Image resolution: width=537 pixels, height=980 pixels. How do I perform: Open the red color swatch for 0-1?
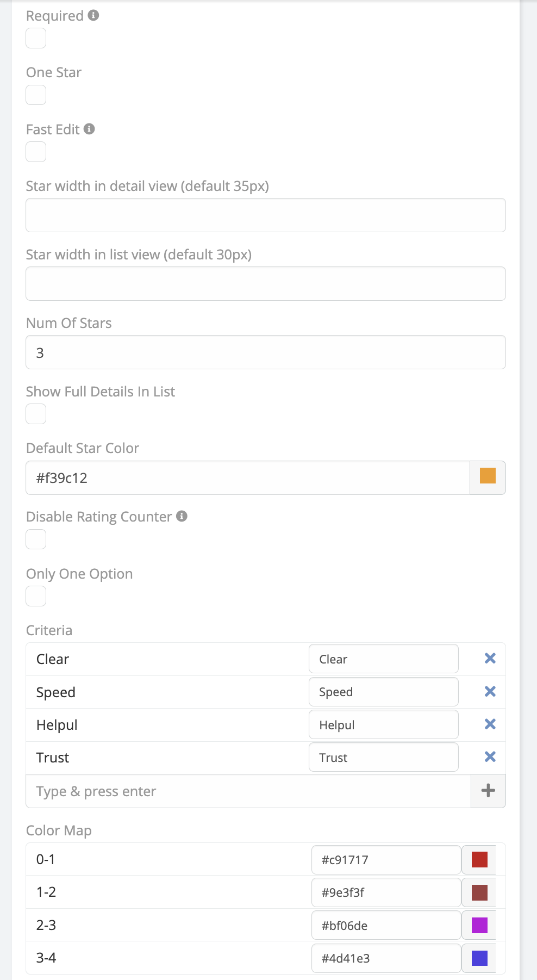click(479, 859)
